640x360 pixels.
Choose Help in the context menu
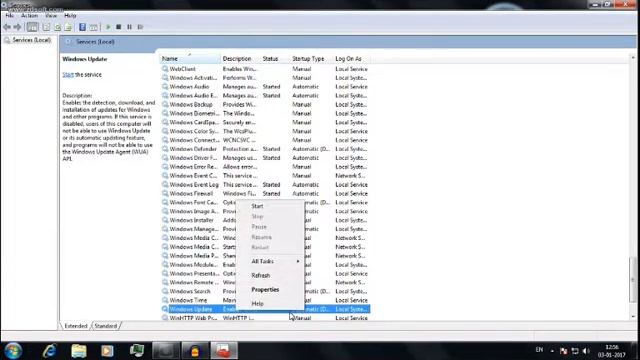click(270, 304)
